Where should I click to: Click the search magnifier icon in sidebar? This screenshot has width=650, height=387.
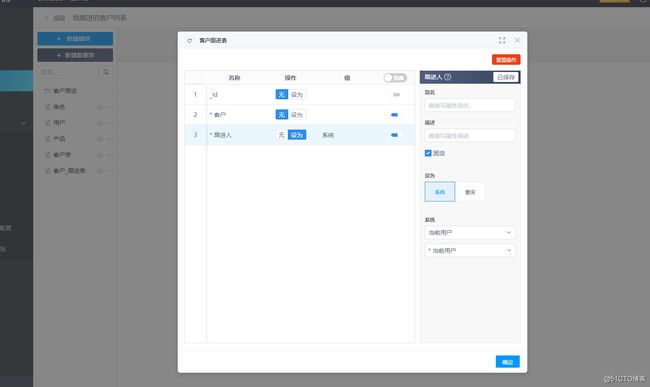pos(106,72)
